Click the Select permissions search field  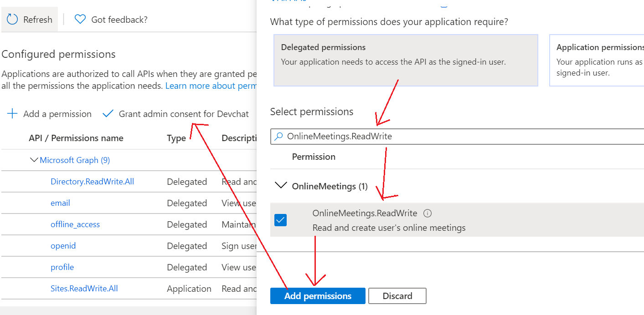(456, 136)
